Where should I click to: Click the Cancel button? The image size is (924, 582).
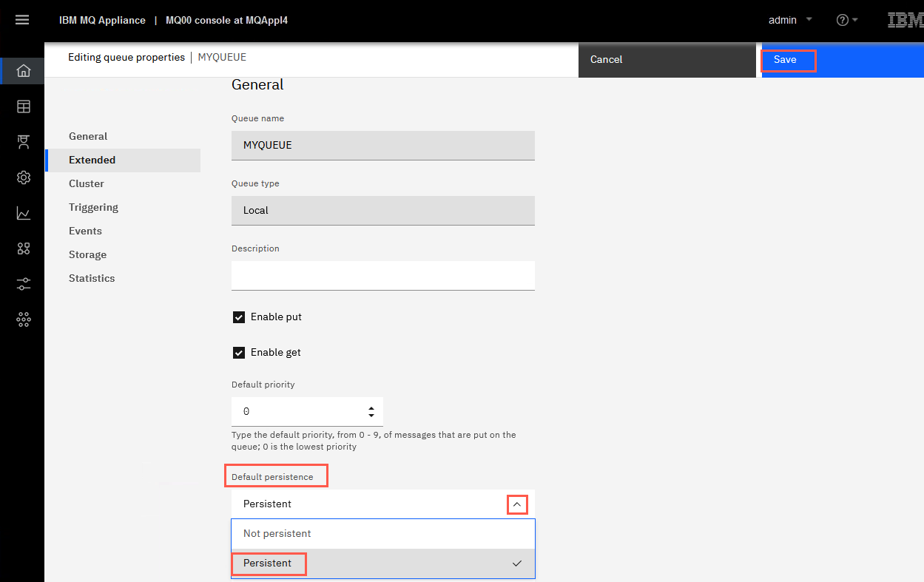pyautogui.click(x=667, y=60)
